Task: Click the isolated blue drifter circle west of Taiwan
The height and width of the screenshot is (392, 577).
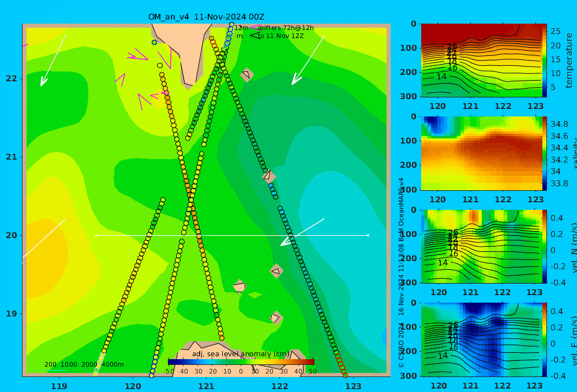Action: tap(154, 42)
